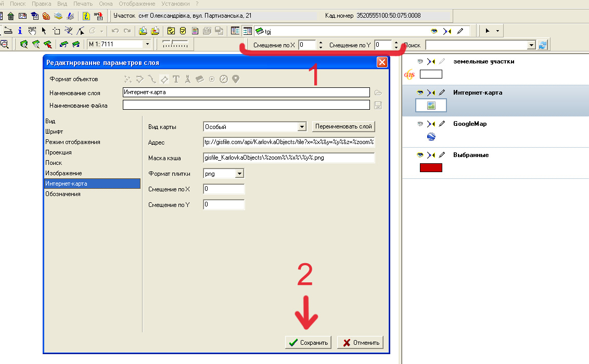589x364 pixels.
Task: Click the pencil edit icon for GoogleMap layer
Action: click(442, 123)
